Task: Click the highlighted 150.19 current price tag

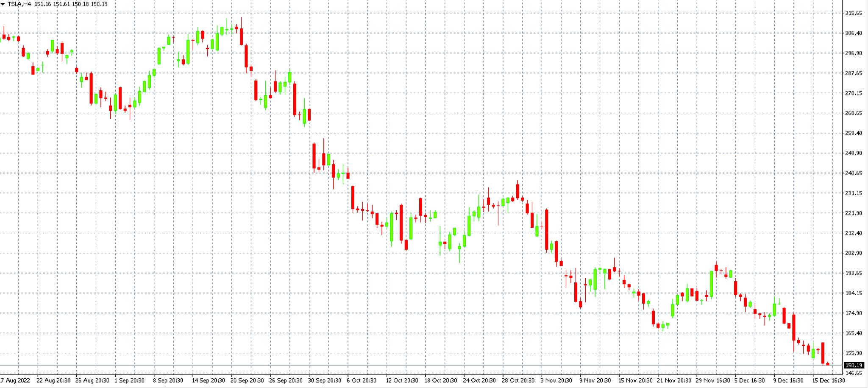Action: pos(854,365)
